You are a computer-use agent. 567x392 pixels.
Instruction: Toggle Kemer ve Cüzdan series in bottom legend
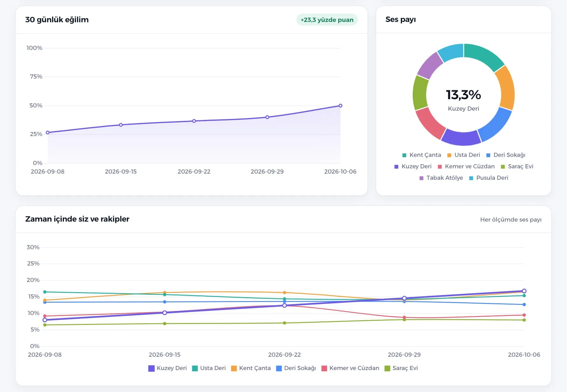(350, 368)
